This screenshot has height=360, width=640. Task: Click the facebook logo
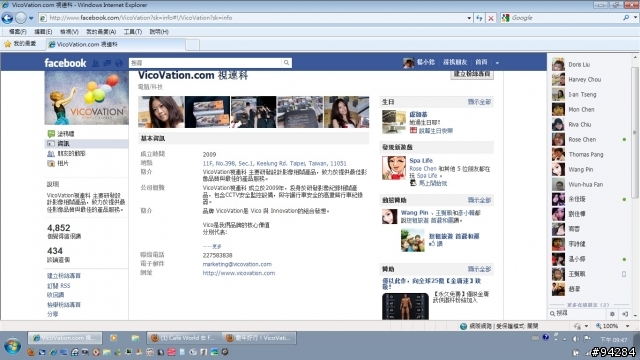tap(65, 63)
